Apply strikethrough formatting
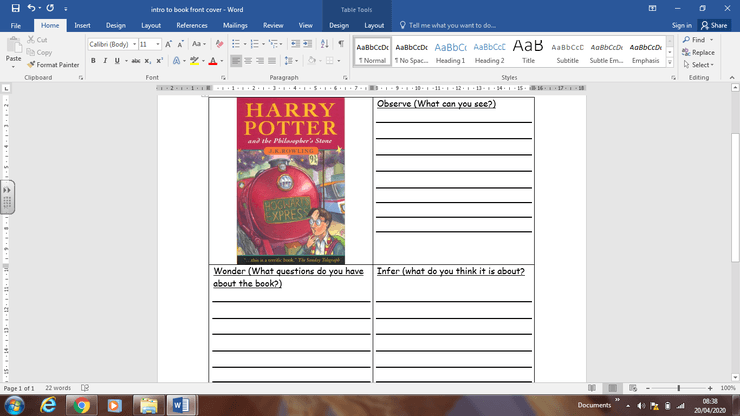The width and height of the screenshot is (740, 416). coord(136,60)
